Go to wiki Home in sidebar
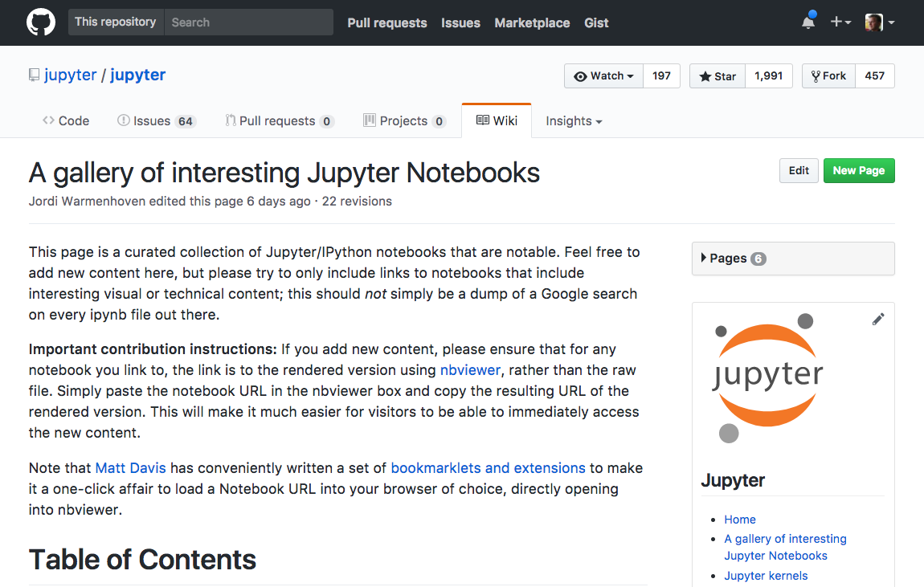 [739, 520]
